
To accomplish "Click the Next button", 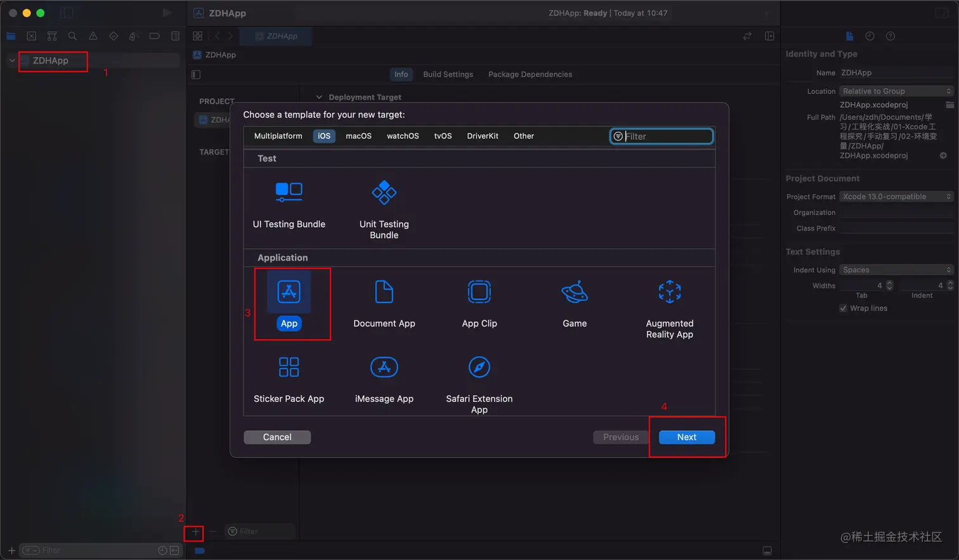I will 687,437.
